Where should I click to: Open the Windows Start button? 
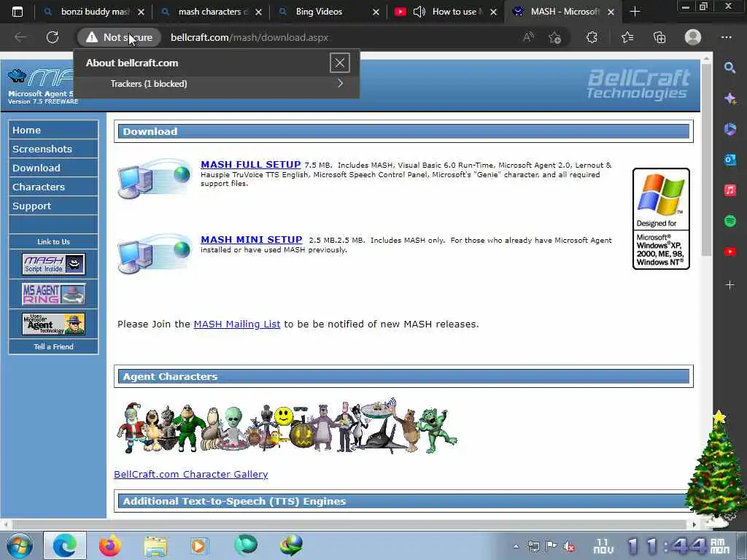(x=19, y=545)
